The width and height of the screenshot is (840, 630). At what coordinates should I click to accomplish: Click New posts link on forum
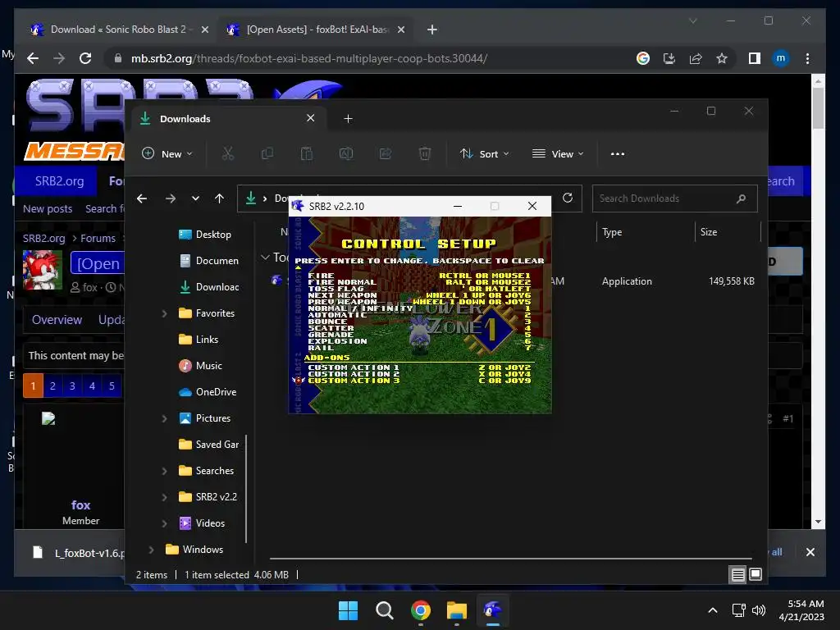(47, 209)
